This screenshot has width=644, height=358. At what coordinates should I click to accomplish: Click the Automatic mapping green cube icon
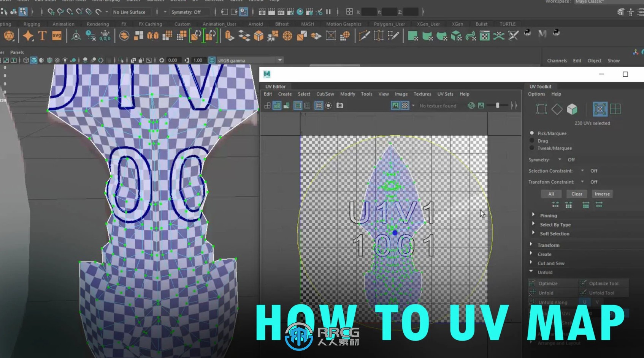click(456, 36)
